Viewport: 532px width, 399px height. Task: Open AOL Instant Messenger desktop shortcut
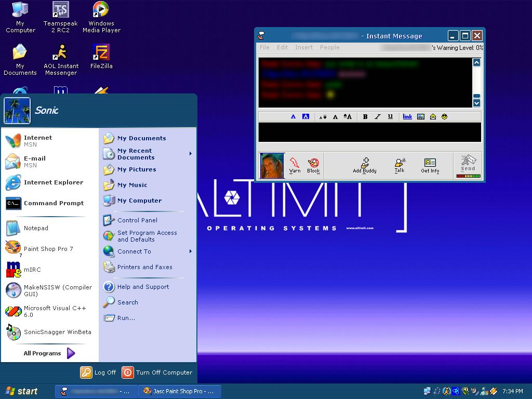[x=61, y=59]
